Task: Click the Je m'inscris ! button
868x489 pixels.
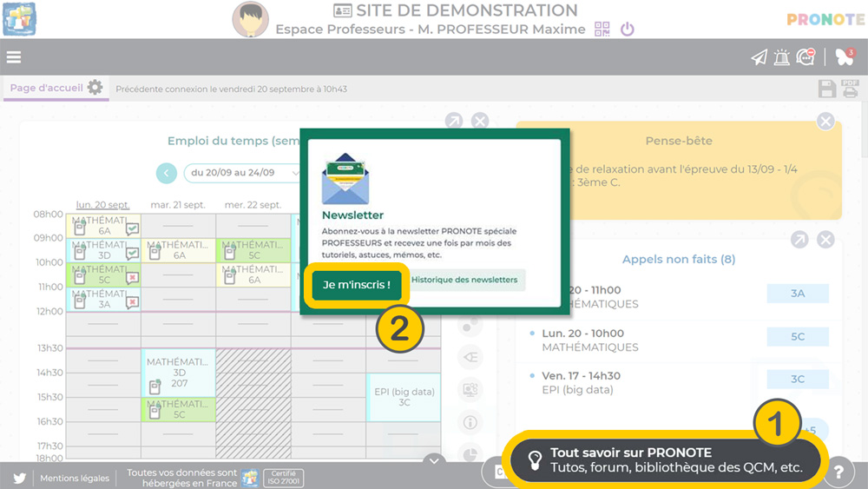Action: [357, 285]
